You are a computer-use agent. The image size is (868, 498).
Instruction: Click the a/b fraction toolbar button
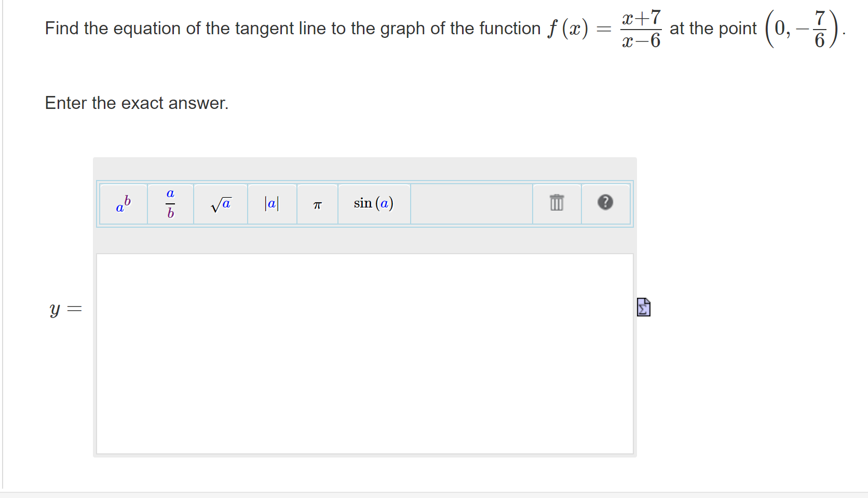tap(170, 204)
